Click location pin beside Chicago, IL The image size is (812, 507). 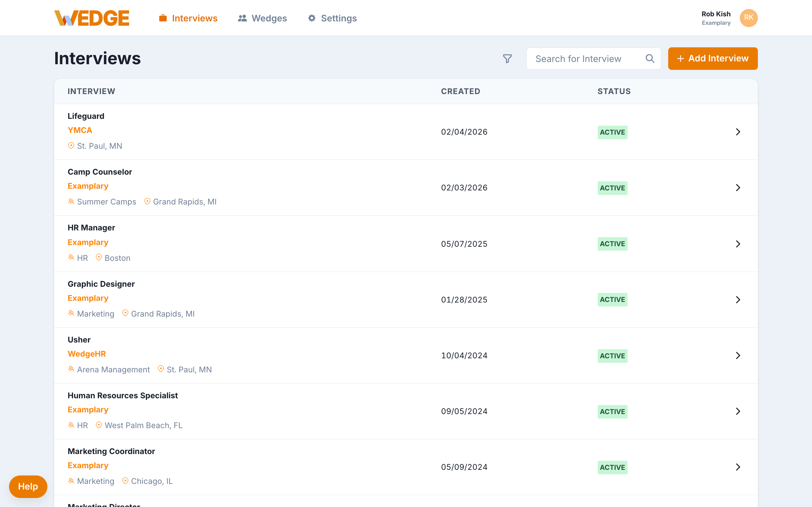pos(125,481)
